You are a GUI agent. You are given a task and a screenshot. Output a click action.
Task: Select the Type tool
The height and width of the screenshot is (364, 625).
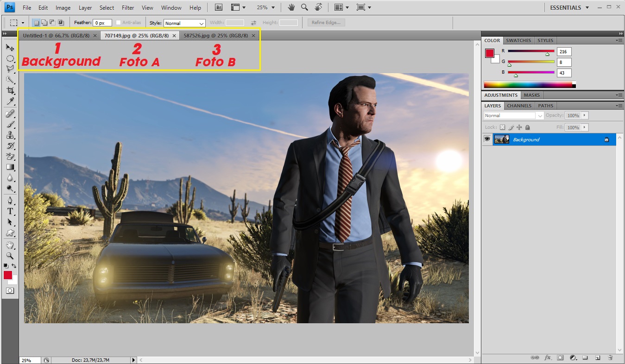[10, 212]
